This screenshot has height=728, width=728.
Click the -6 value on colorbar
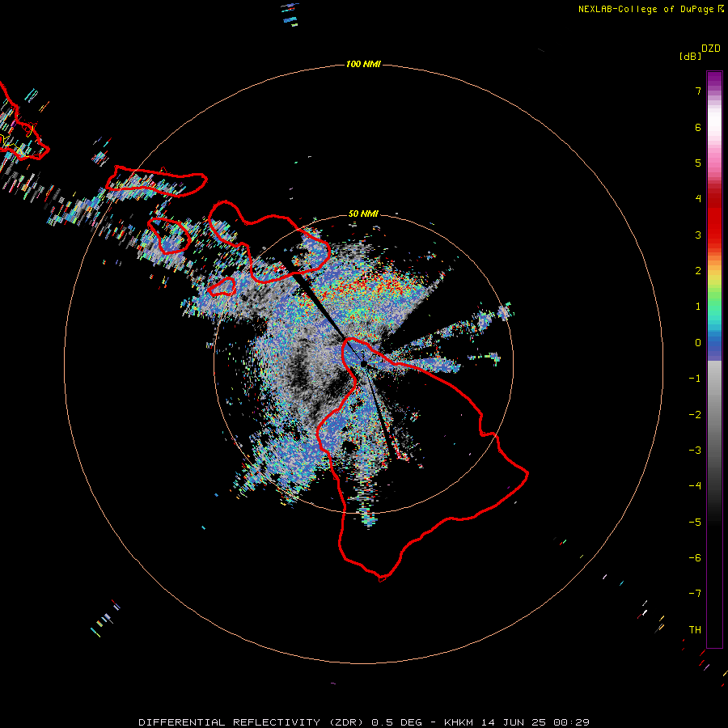click(x=695, y=558)
